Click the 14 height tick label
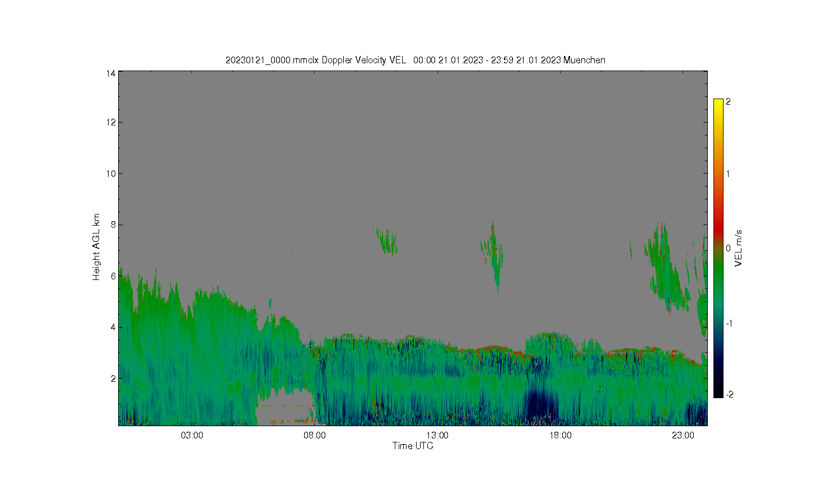This screenshot has width=840, height=504. (111, 73)
